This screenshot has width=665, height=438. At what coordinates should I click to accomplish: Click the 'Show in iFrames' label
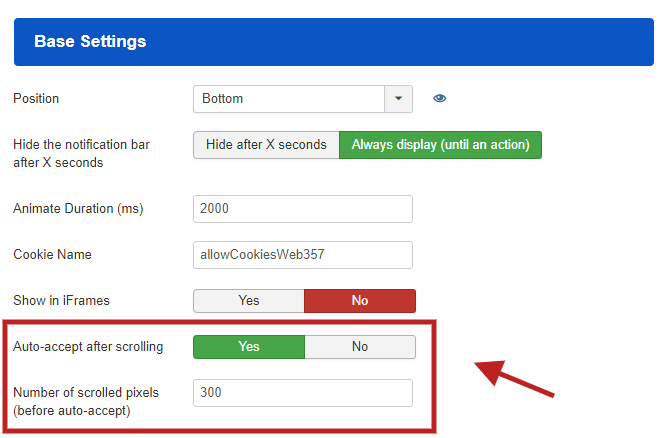coord(61,301)
